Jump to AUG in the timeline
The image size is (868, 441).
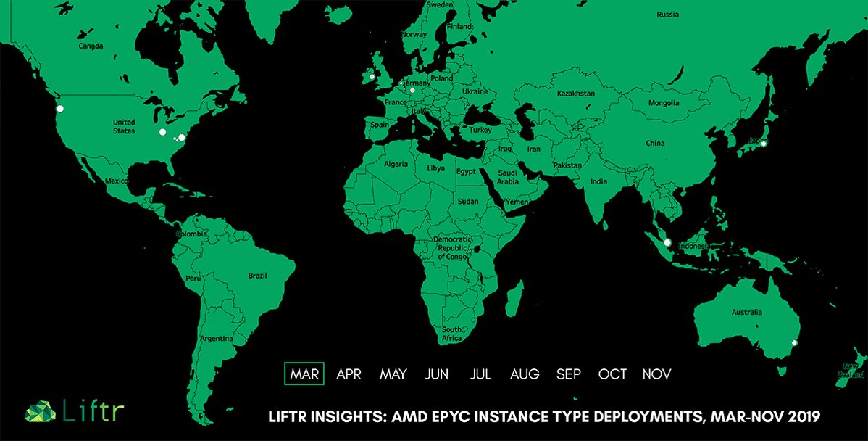pos(525,374)
